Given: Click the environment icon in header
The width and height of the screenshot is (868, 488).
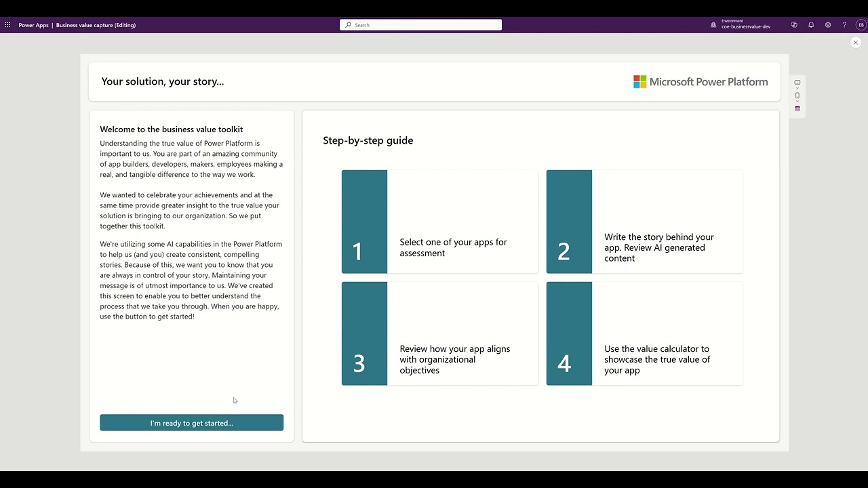Looking at the screenshot, I should pyautogui.click(x=713, y=25).
